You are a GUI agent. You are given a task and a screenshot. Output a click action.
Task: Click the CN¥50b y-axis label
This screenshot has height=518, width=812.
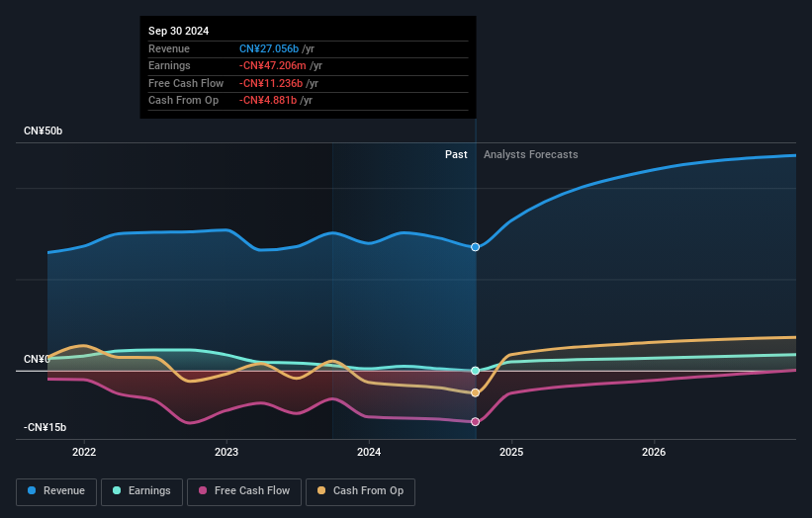[43, 130]
